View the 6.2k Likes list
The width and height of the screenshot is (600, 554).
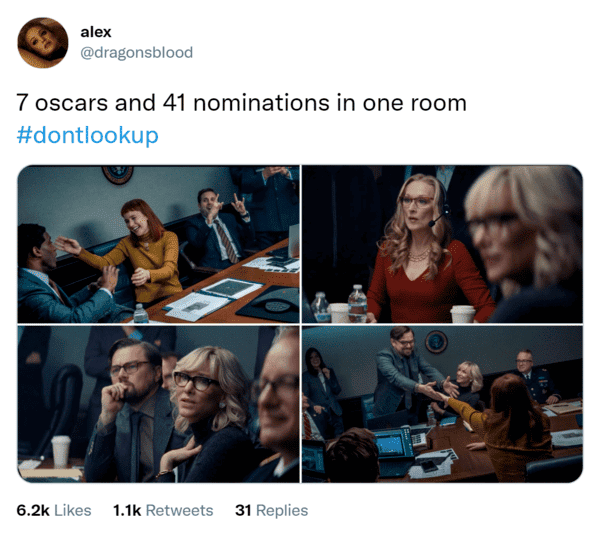(54, 510)
